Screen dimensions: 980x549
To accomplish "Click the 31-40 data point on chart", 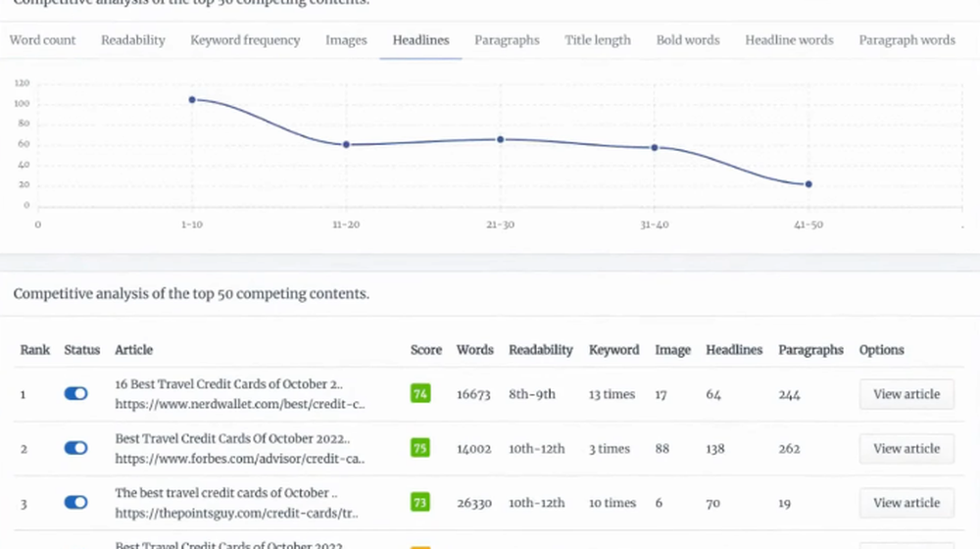I will point(655,148).
